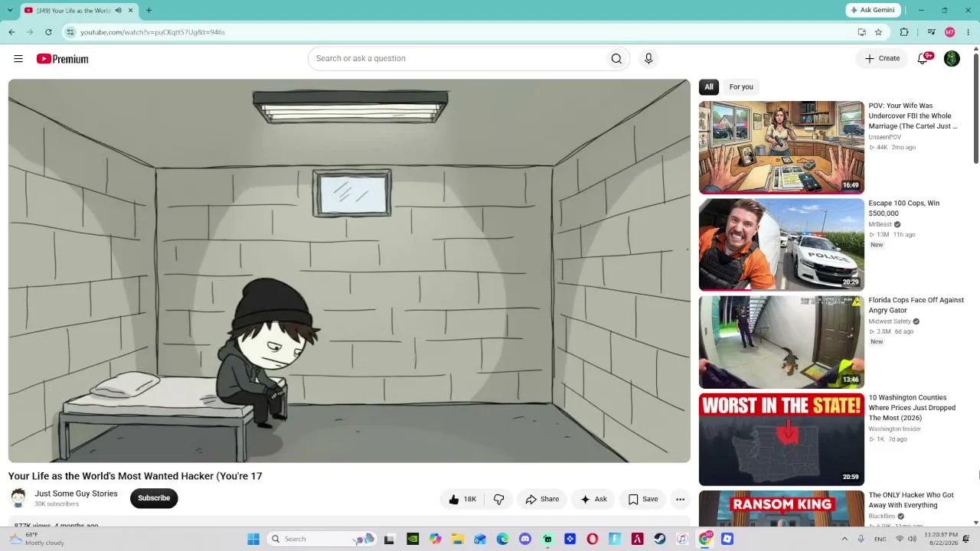980x551 pixels.
Task: Open the Chrome extensions puzzle icon
Action: pyautogui.click(x=904, y=32)
